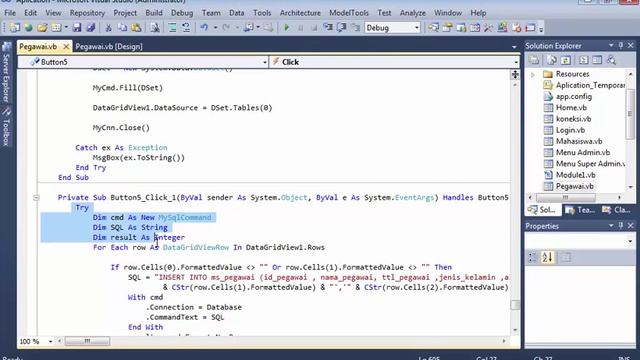Image resolution: width=640 pixels, height=360 pixels.
Task: Open the Properties object selector dropdown
Action: pos(630,241)
